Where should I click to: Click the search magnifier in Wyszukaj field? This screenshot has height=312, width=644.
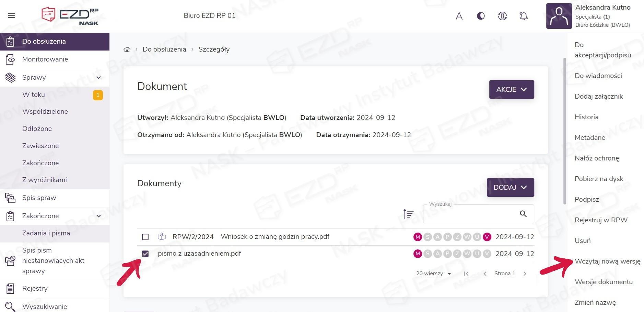point(523,214)
